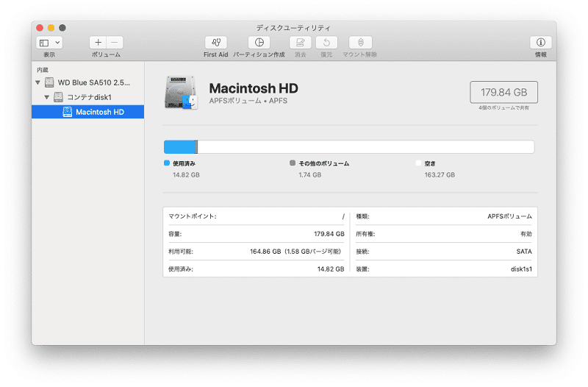Click the blue used-space swatch (使用済み)
Viewport: 588px width, 387px height.
pyautogui.click(x=167, y=163)
